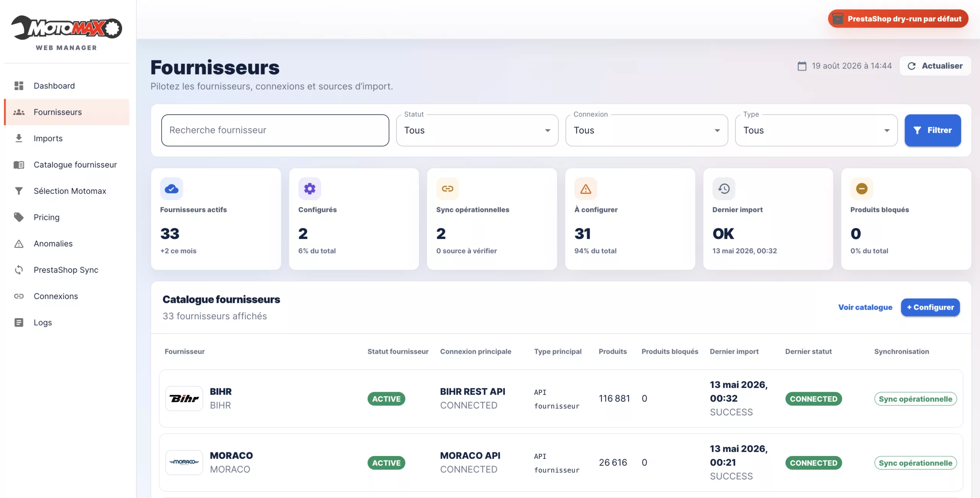This screenshot has height=498, width=980.
Task: Click the Statut fournisseur column header
Action: (398, 352)
